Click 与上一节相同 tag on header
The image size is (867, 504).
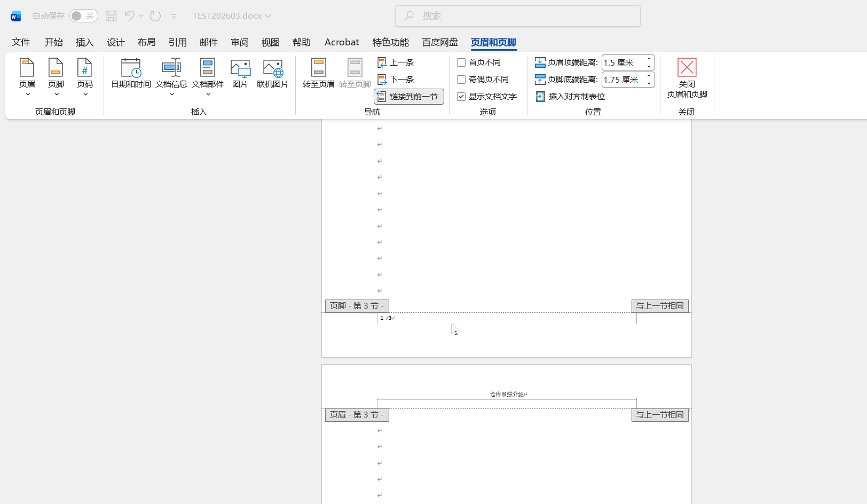(660, 415)
